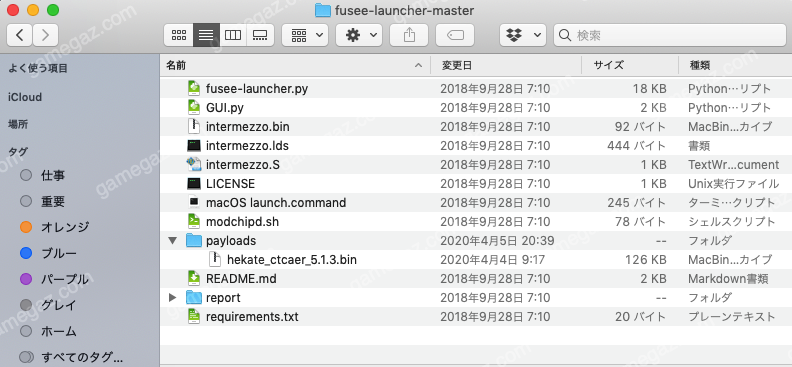Click 2020年4月5日 20:39 date of payloads
The image size is (792, 367).
point(498,241)
